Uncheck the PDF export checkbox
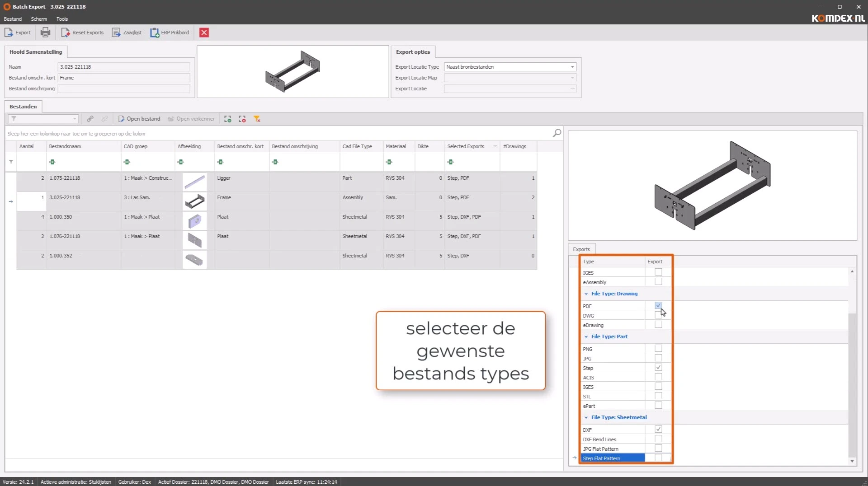Image resolution: width=868 pixels, height=486 pixels. pyautogui.click(x=658, y=305)
